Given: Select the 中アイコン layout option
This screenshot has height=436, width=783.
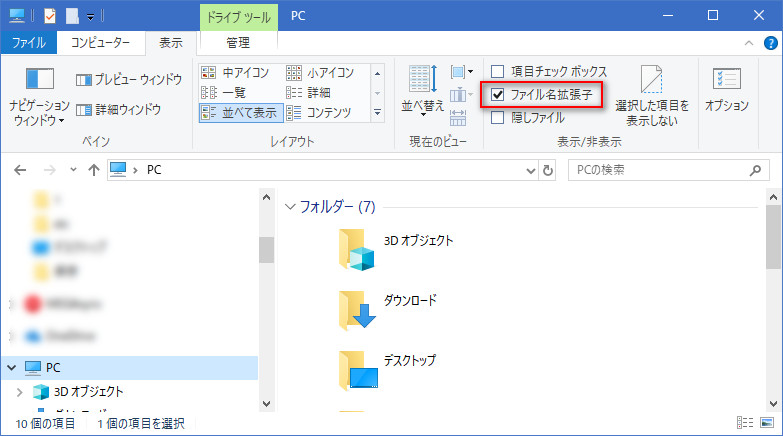Looking at the screenshot, I should tap(209, 73).
